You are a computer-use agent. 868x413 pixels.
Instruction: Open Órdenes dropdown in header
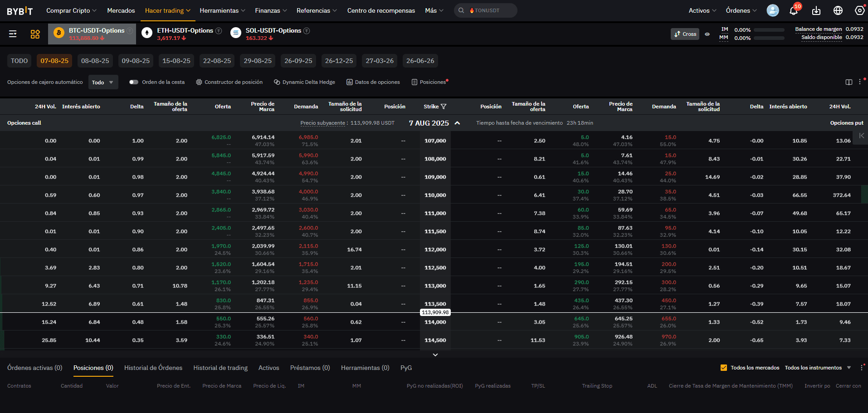[x=741, y=10]
